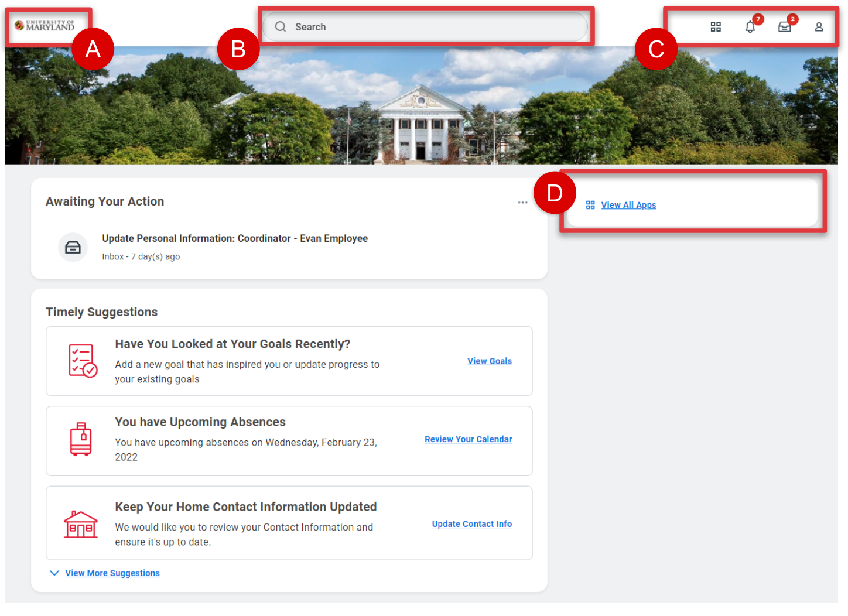Open the Update Personal Information task for Evan Employee
The width and height of the screenshot is (848, 616).
click(x=235, y=238)
